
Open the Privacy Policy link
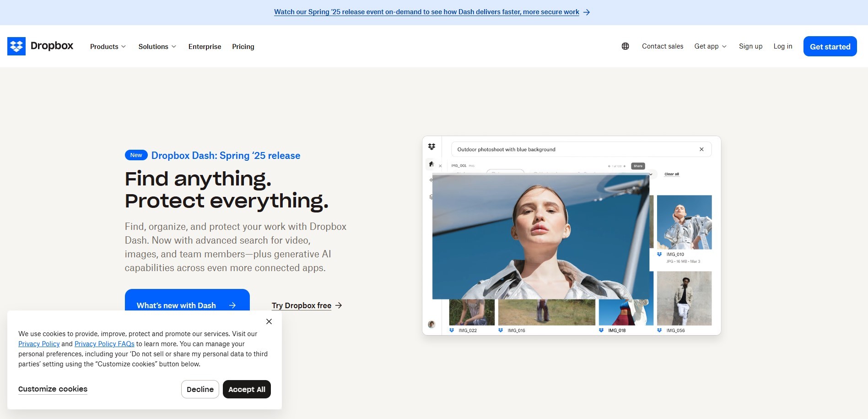coord(39,344)
